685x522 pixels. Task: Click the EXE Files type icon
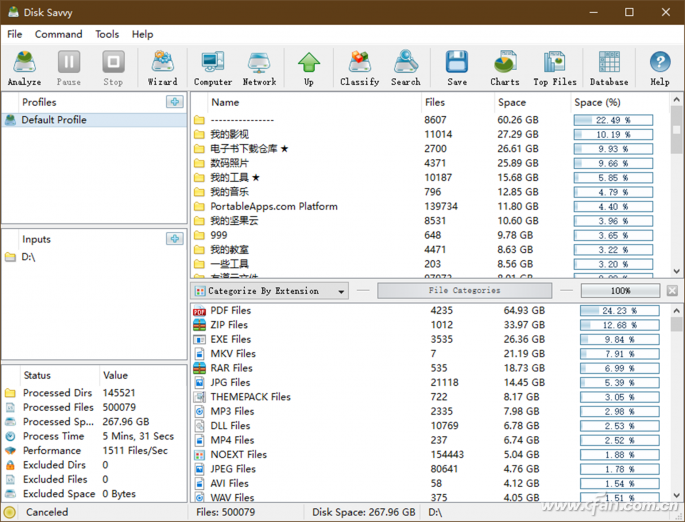pyautogui.click(x=199, y=339)
